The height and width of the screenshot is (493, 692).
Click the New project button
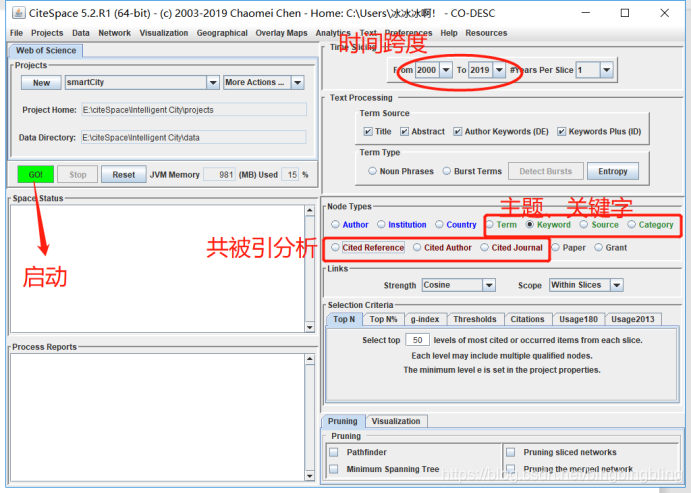[41, 83]
